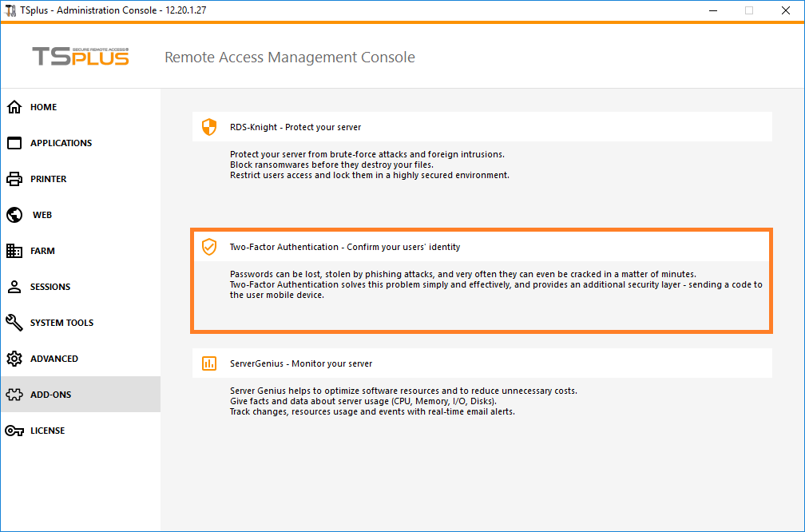Select the HOME icon in the sidebar
The height and width of the screenshot is (532, 805).
pyautogui.click(x=14, y=106)
